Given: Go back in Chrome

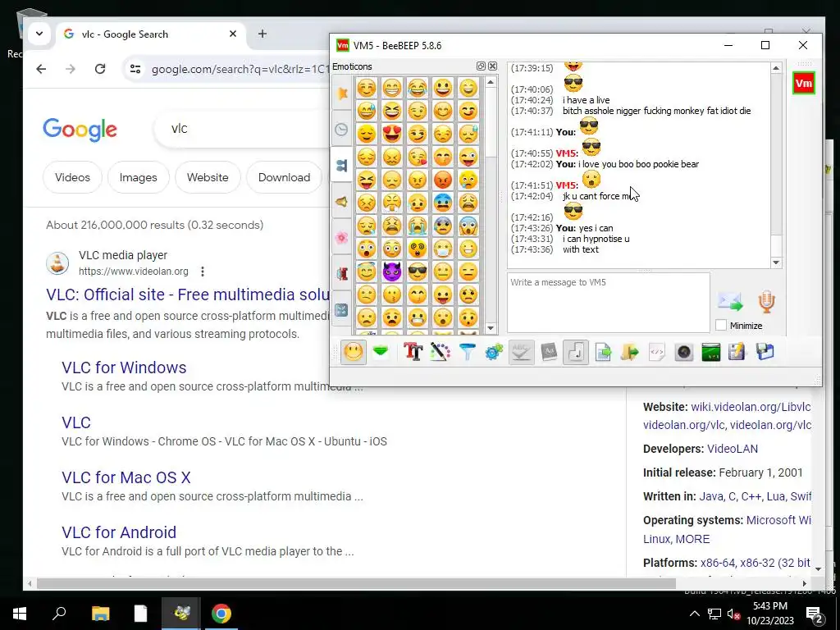Looking at the screenshot, I should (41, 69).
